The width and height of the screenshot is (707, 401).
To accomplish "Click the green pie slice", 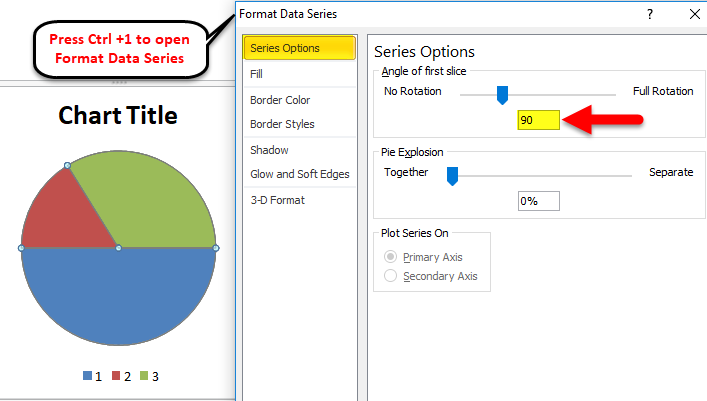I will point(150,200).
